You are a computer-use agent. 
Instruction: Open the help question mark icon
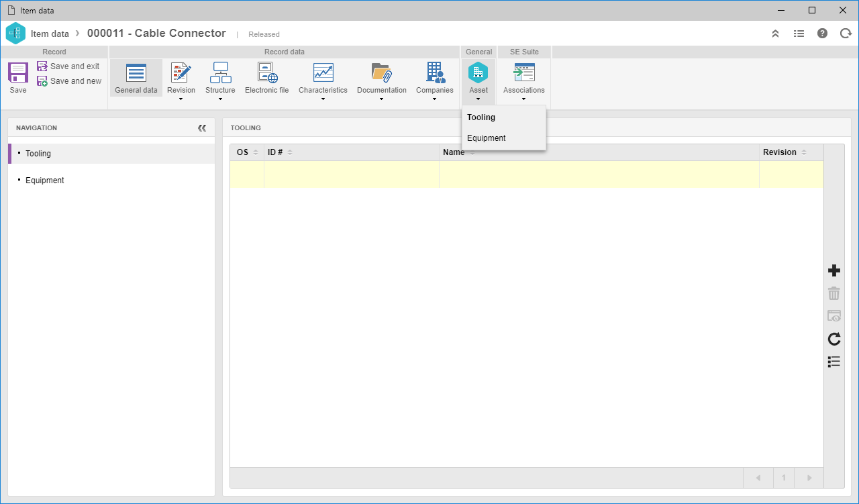coord(822,34)
